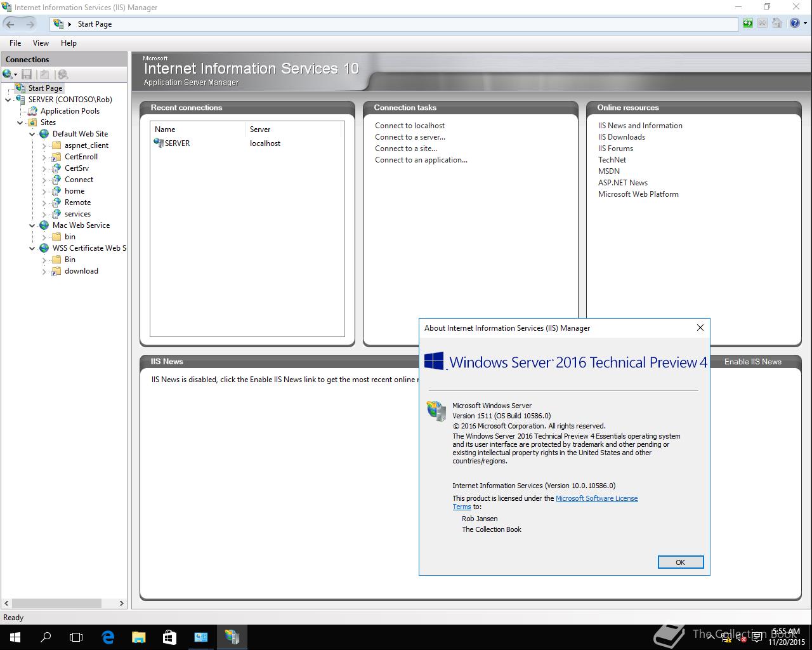This screenshot has height=650, width=812.
Task: Collapse the Sites node
Action: coord(20,123)
